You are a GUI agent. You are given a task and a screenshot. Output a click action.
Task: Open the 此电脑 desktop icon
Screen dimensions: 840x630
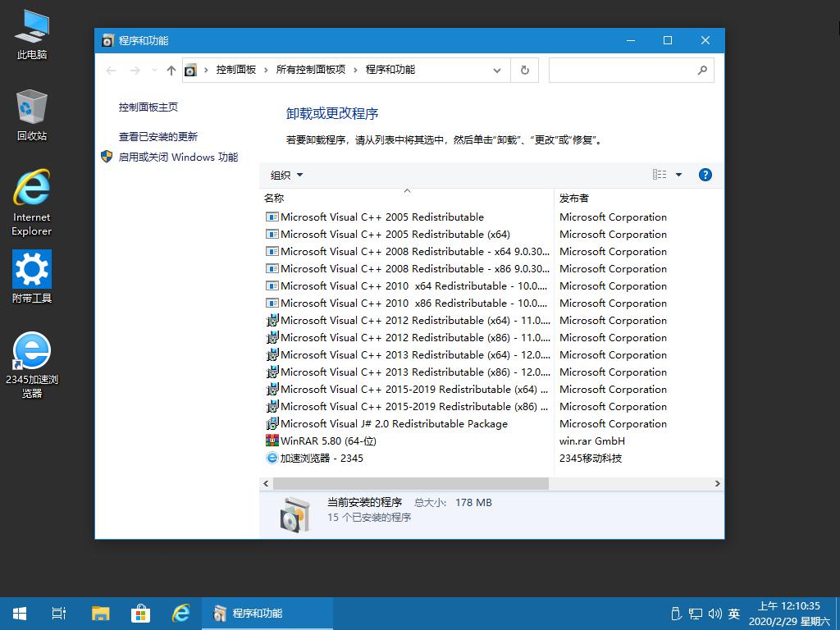(32, 34)
